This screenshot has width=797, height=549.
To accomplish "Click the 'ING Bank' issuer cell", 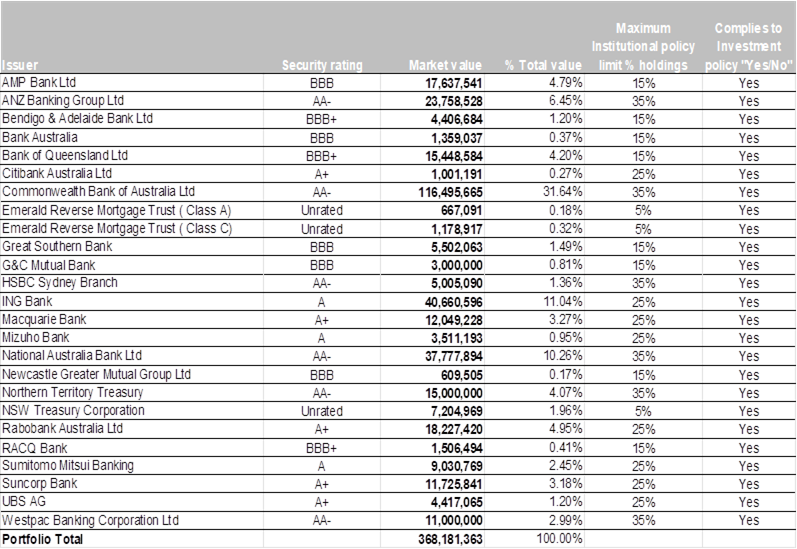I will [27, 301].
